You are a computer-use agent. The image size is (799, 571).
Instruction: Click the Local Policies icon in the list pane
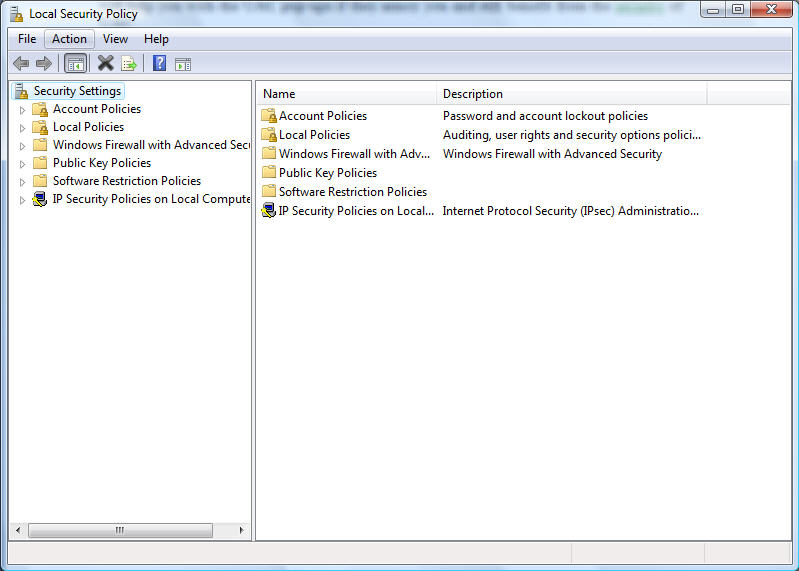coord(269,135)
